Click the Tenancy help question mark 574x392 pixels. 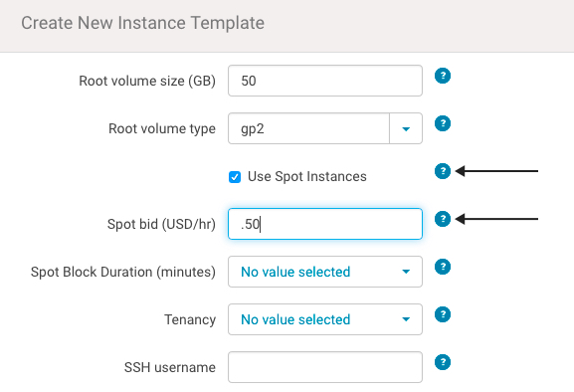(443, 314)
